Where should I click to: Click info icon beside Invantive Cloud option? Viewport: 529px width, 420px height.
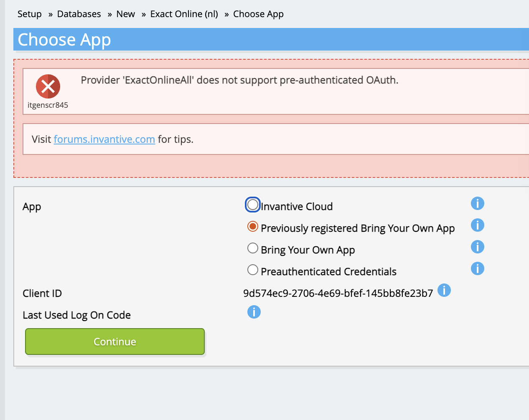[x=477, y=204]
